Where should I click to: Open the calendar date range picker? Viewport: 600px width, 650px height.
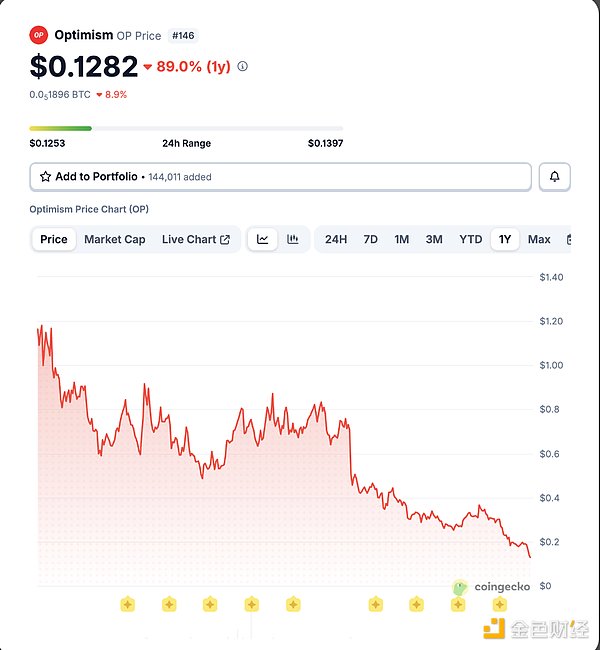[569, 239]
